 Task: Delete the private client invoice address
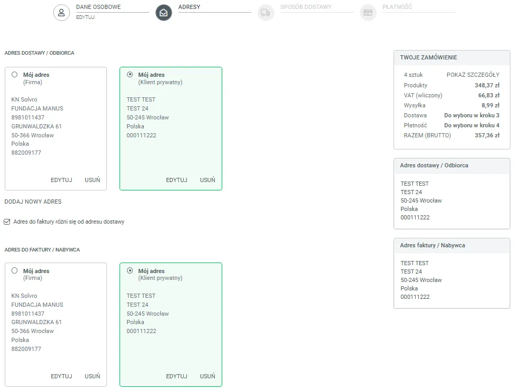tap(208, 376)
